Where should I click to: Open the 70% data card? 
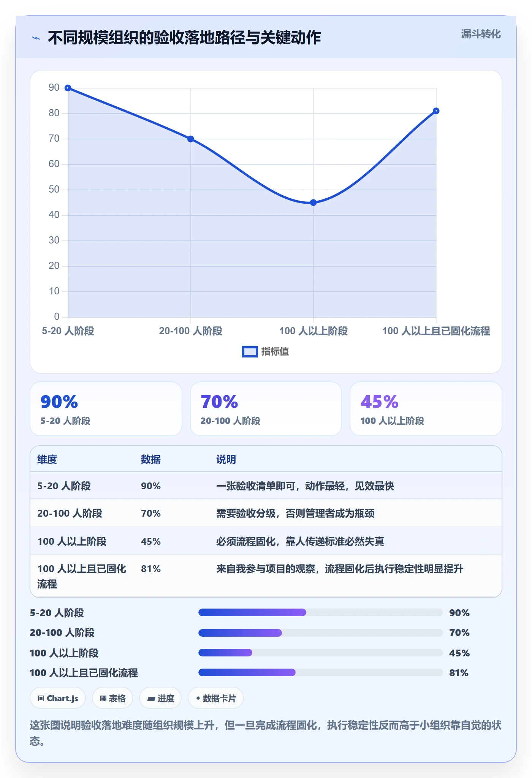(266, 409)
